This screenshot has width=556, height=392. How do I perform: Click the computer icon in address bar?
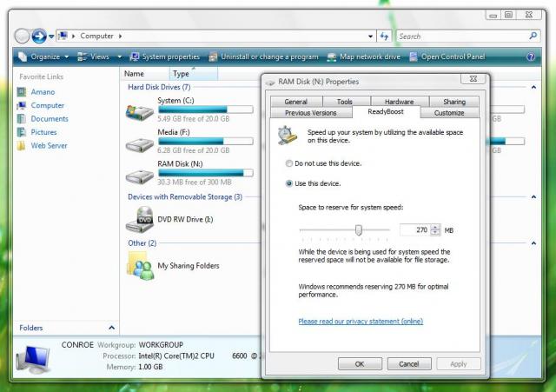coord(63,36)
